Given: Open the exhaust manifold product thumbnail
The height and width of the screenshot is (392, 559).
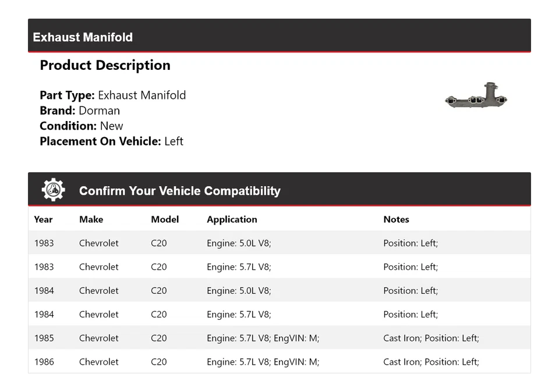Looking at the screenshot, I should [x=476, y=97].
